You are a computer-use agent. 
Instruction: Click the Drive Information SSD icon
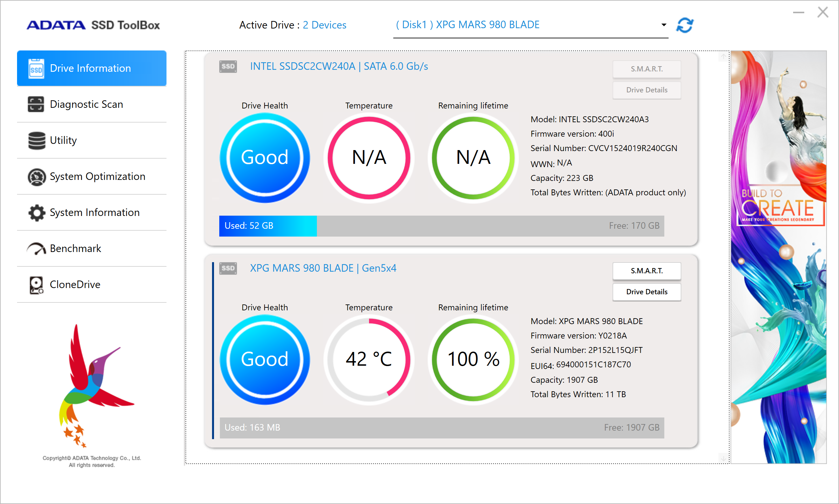(36, 68)
